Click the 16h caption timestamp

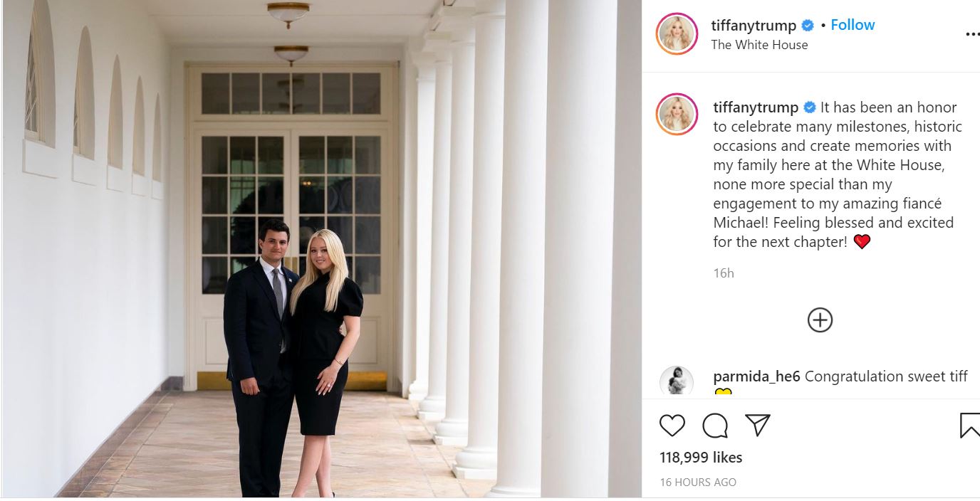click(724, 273)
